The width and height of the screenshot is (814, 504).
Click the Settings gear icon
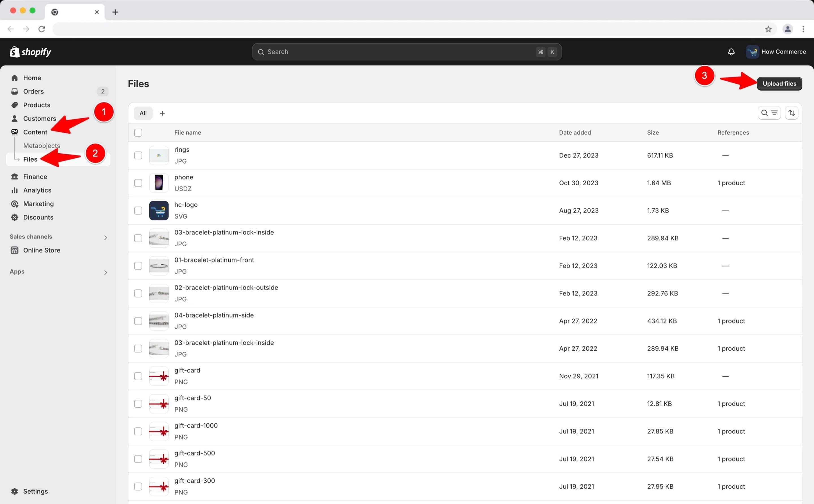[14, 491]
